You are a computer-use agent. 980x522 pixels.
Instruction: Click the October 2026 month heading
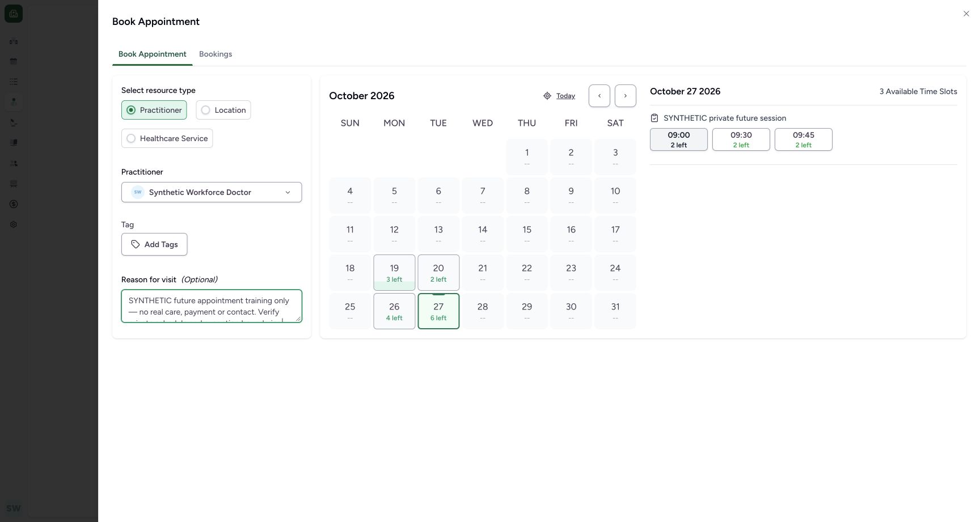(362, 96)
